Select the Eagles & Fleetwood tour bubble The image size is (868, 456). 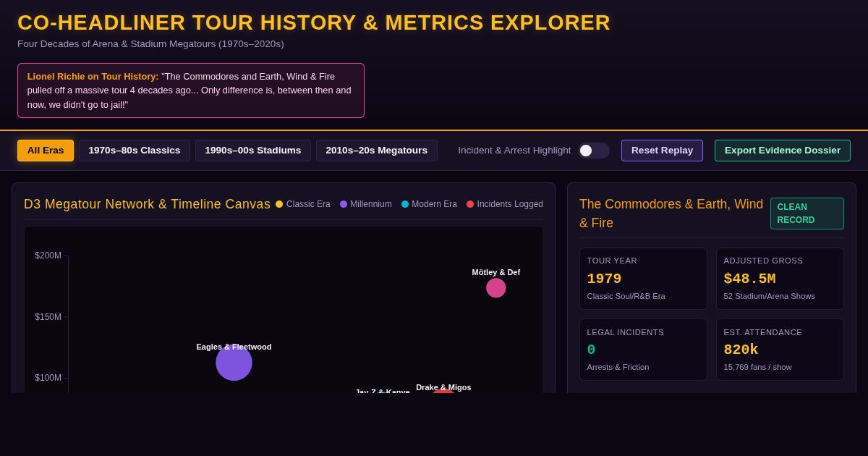(x=234, y=363)
